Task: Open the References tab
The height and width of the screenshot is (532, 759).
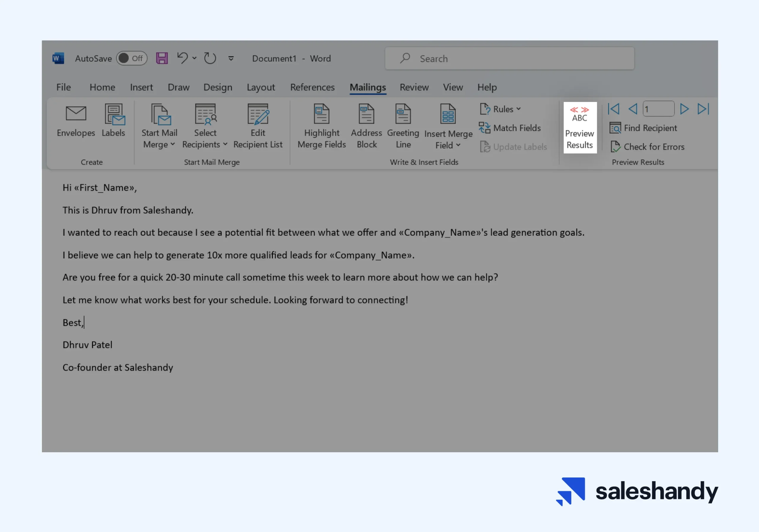Action: pyautogui.click(x=312, y=87)
